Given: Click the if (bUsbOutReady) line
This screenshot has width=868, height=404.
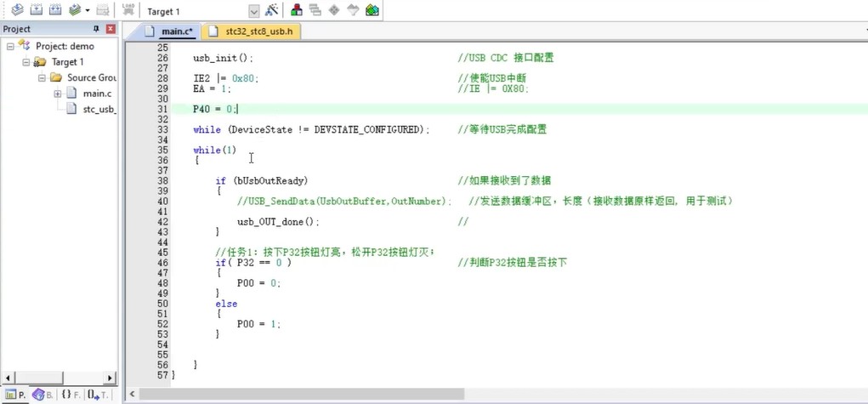Looking at the screenshot, I should pyautogui.click(x=262, y=180).
